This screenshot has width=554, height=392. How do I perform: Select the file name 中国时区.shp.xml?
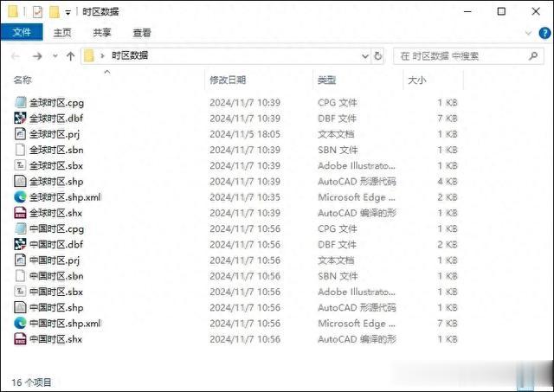click(x=65, y=323)
